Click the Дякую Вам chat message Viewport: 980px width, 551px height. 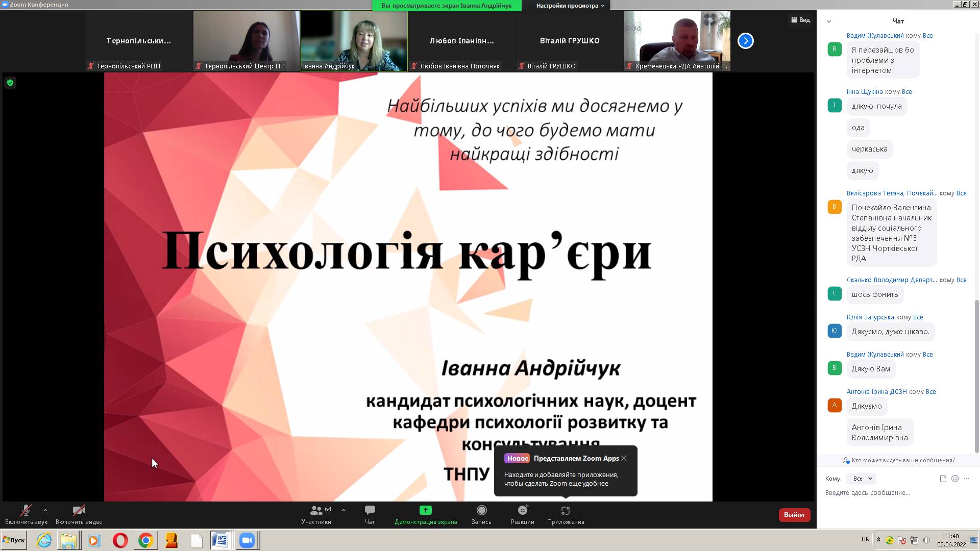click(871, 369)
